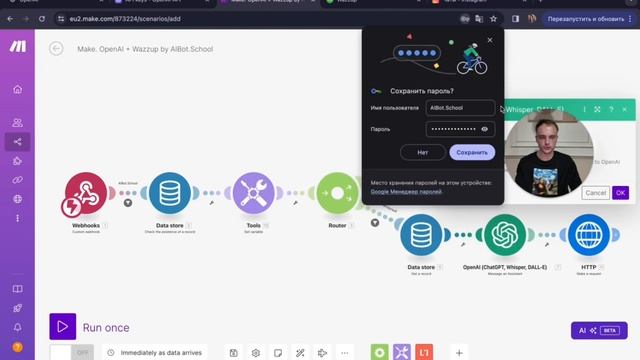Image resolution: width=640 pixels, height=360 pixels.
Task: Open OpenAI panel help question mark
Action: pos(611,109)
